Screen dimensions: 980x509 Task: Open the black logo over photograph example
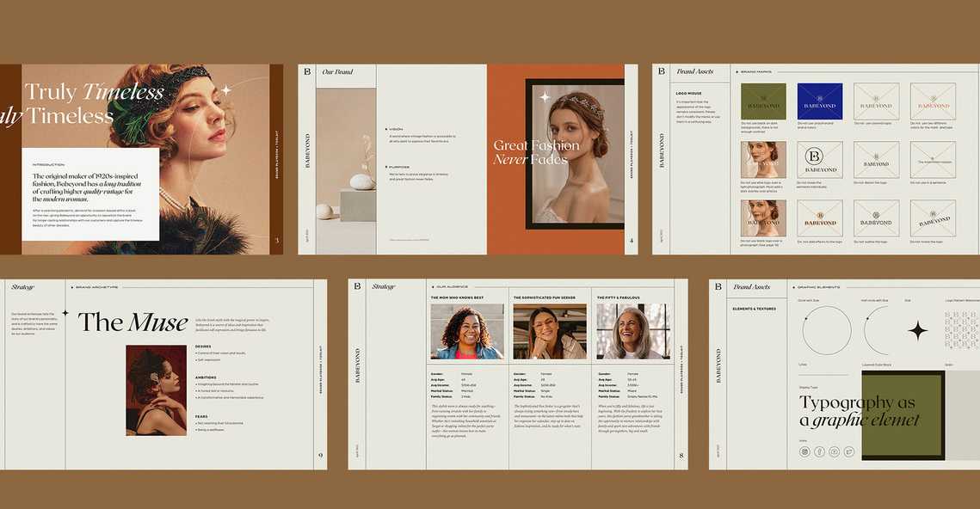click(763, 218)
